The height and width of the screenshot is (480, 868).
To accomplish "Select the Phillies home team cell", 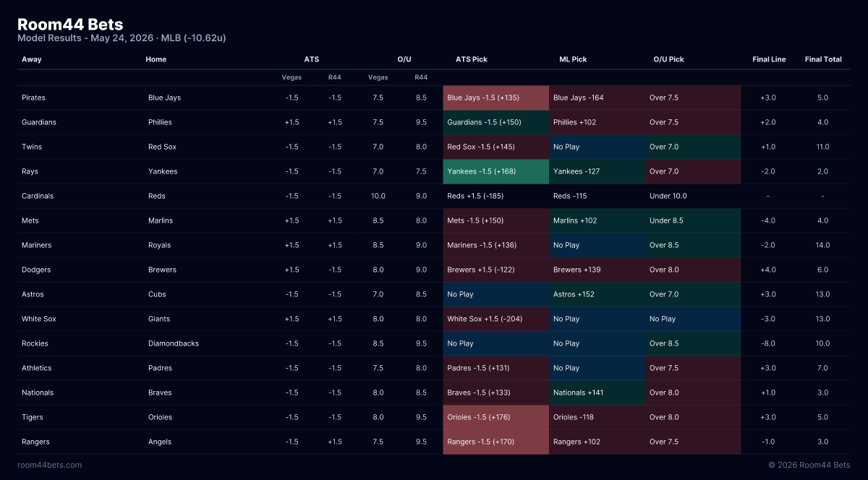I will (160, 122).
